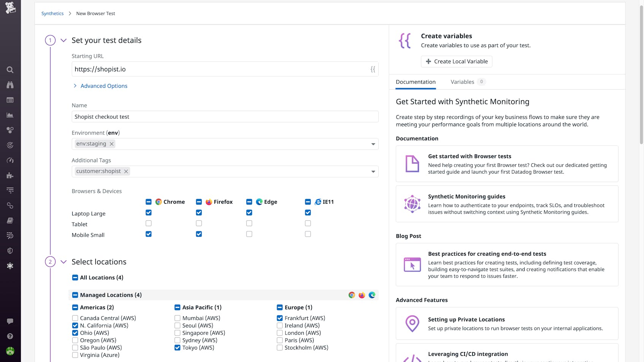Open the search panel in the sidebar
644x362 pixels.
point(10,70)
